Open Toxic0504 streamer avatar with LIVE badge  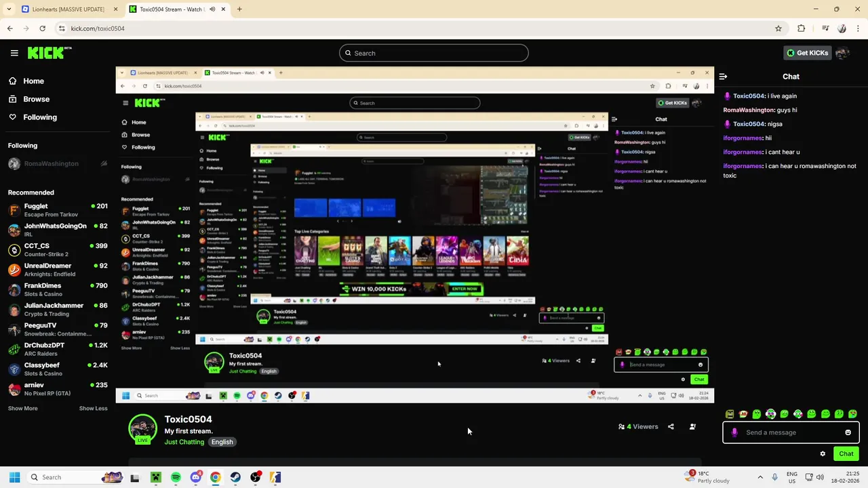tap(142, 428)
